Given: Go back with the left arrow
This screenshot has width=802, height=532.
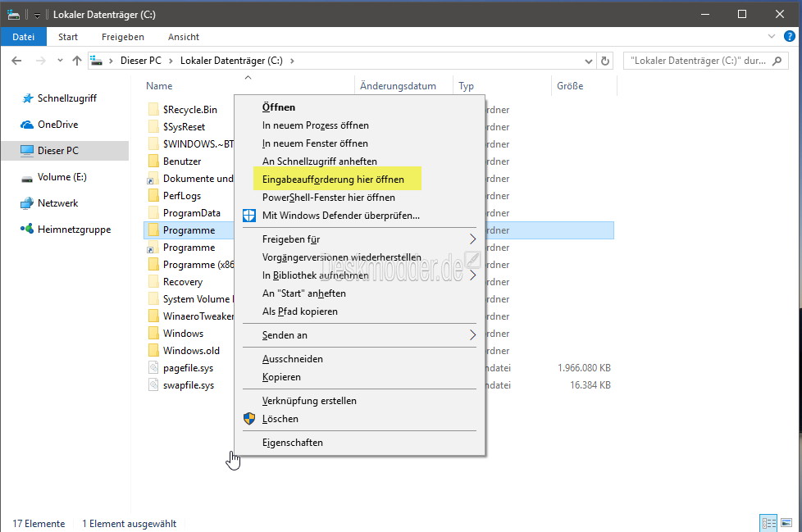Looking at the screenshot, I should [16, 61].
